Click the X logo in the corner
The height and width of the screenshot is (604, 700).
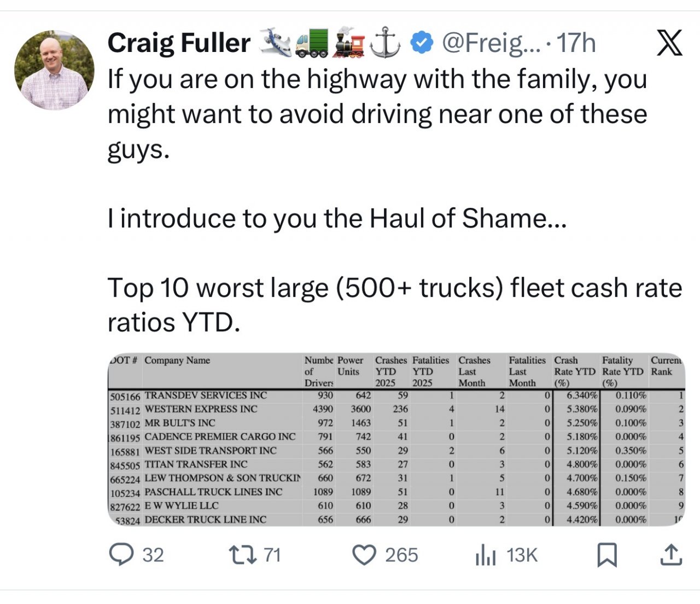pyautogui.click(x=669, y=43)
